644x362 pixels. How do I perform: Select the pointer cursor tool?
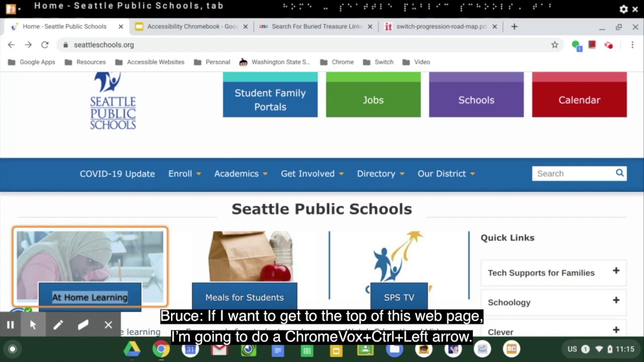click(33, 325)
